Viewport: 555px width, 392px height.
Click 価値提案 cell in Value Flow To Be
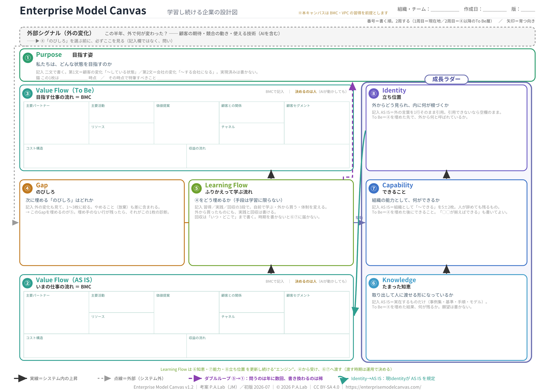(x=186, y=123)
